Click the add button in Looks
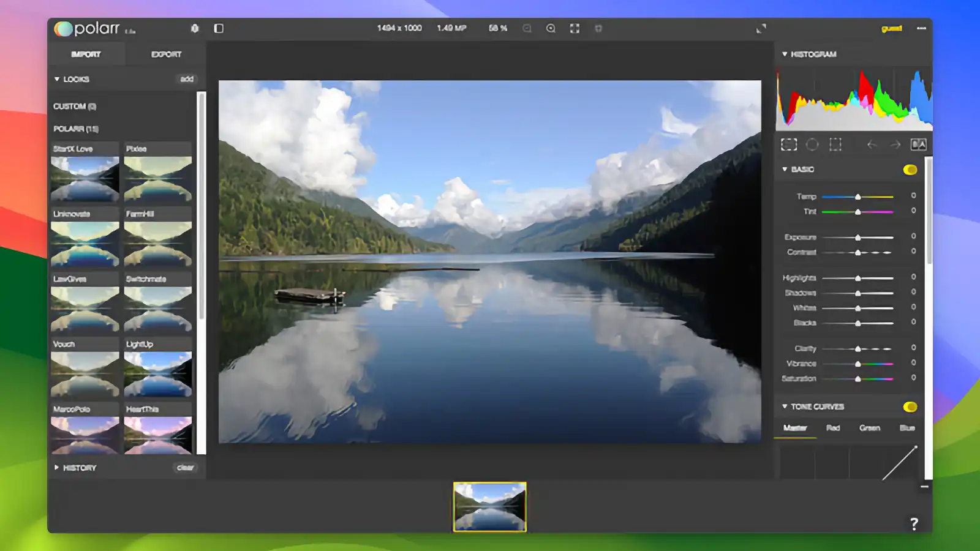This screenshot has width=980, height=551. click(187, 79)
